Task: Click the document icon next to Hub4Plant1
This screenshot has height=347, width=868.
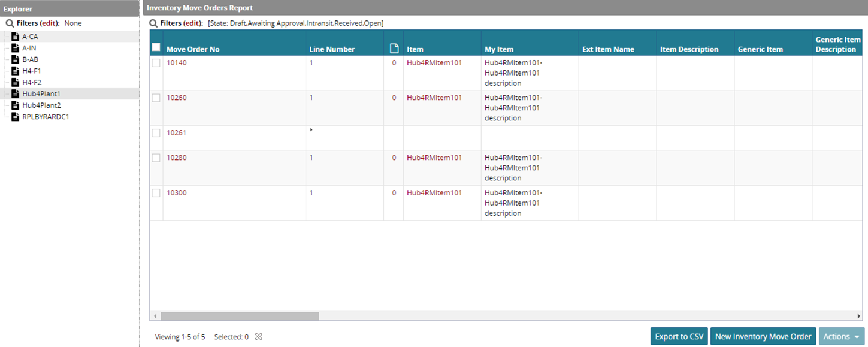Action: coord(16,94)
